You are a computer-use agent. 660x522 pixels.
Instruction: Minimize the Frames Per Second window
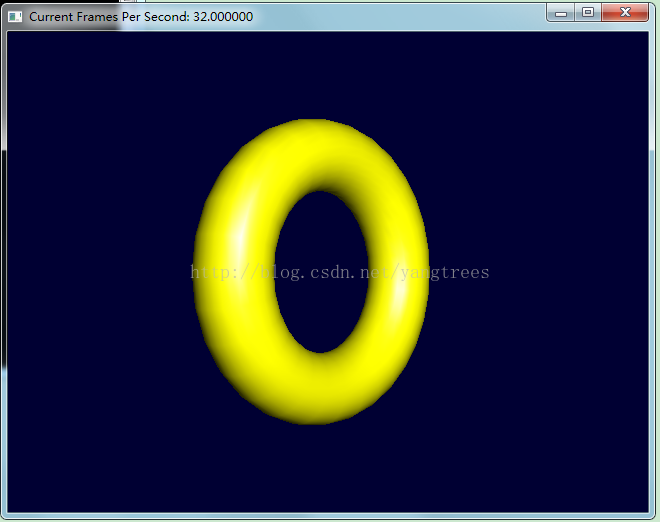pos(561,13)
